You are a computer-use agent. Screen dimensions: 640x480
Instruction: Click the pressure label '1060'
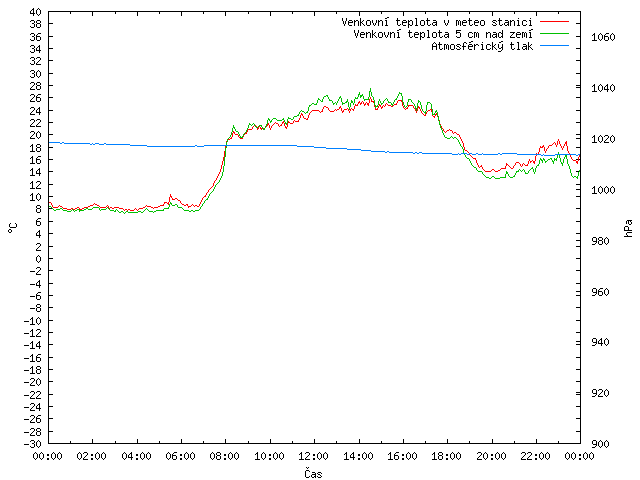click(603, 37)
